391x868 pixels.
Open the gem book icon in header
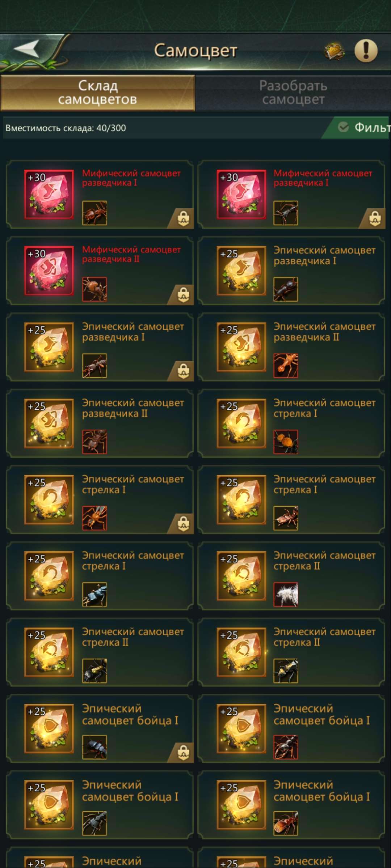pos(334,51)
